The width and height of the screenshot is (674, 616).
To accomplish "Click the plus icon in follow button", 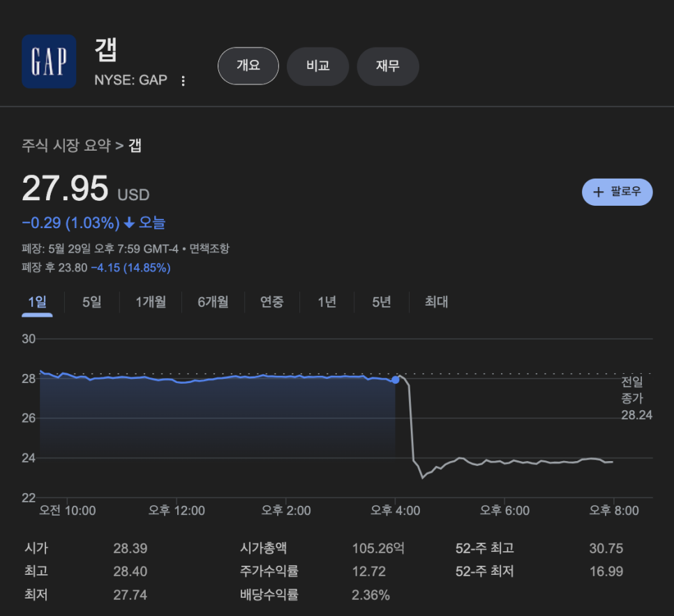I will 599,192.
